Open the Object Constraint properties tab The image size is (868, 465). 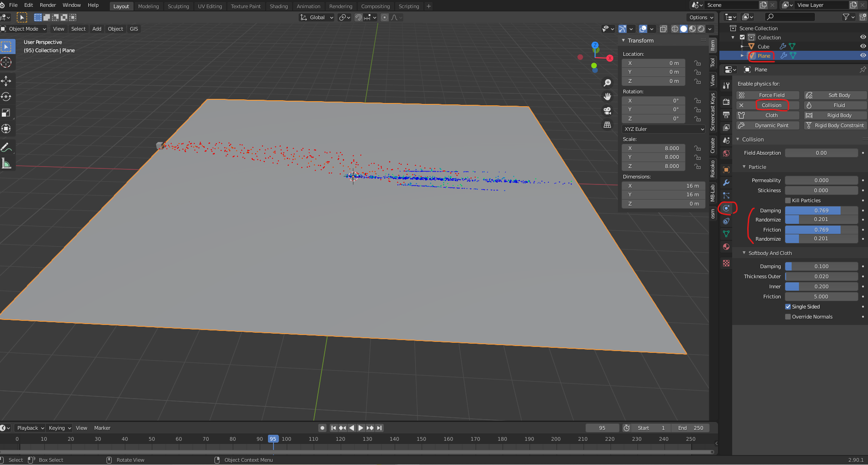(726, 221)
